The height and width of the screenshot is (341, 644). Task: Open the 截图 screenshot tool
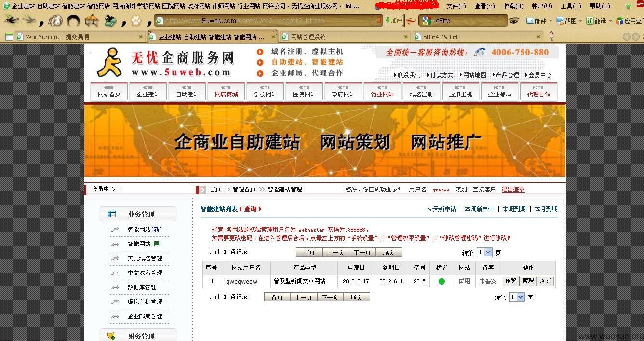tap(566, 21)
